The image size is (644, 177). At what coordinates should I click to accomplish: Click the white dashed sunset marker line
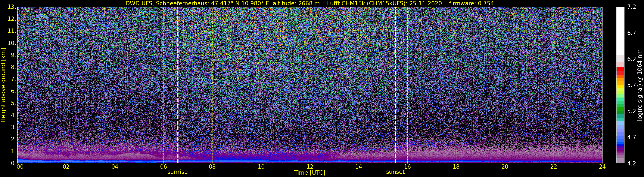395,85
